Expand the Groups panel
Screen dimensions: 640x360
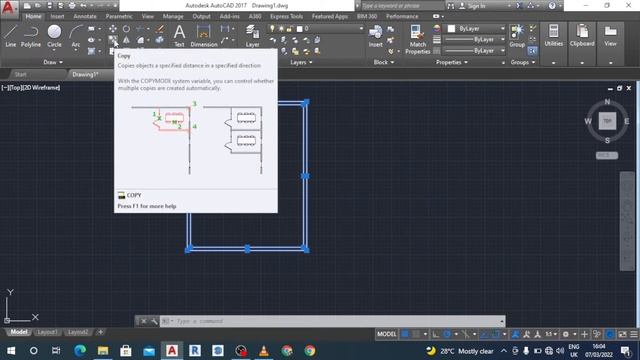[523, 62]
